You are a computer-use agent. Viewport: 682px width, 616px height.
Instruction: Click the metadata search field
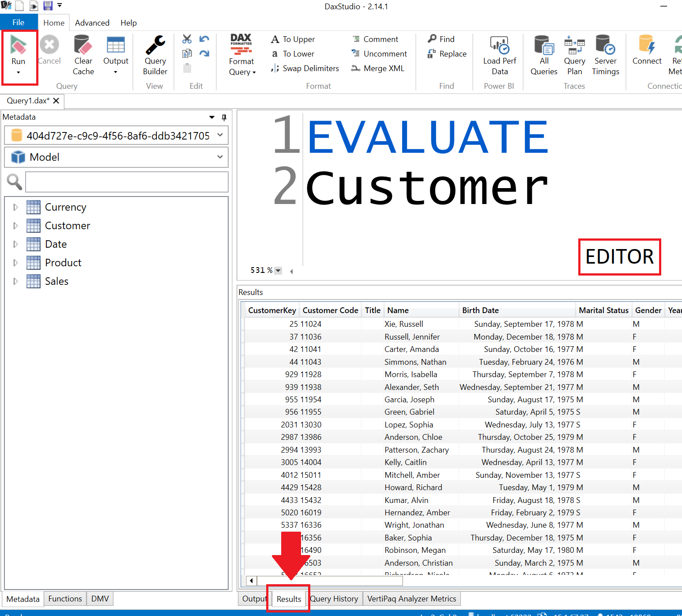click(127, 182)
